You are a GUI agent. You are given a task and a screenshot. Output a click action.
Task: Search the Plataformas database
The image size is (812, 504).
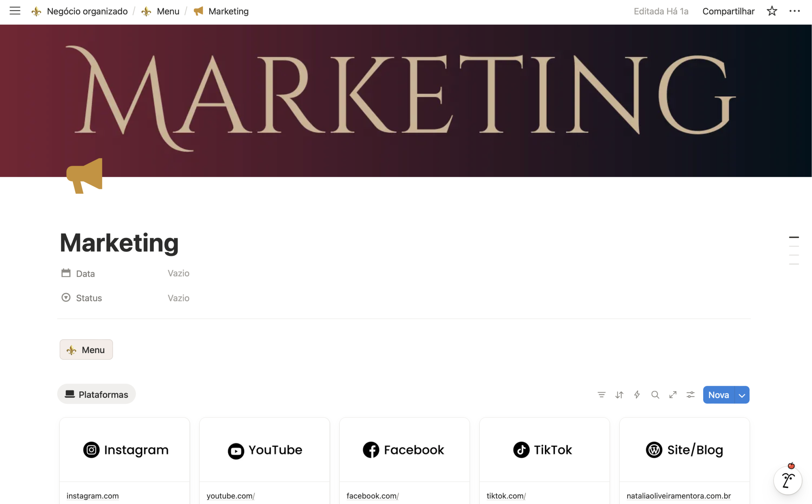(655, 395)
